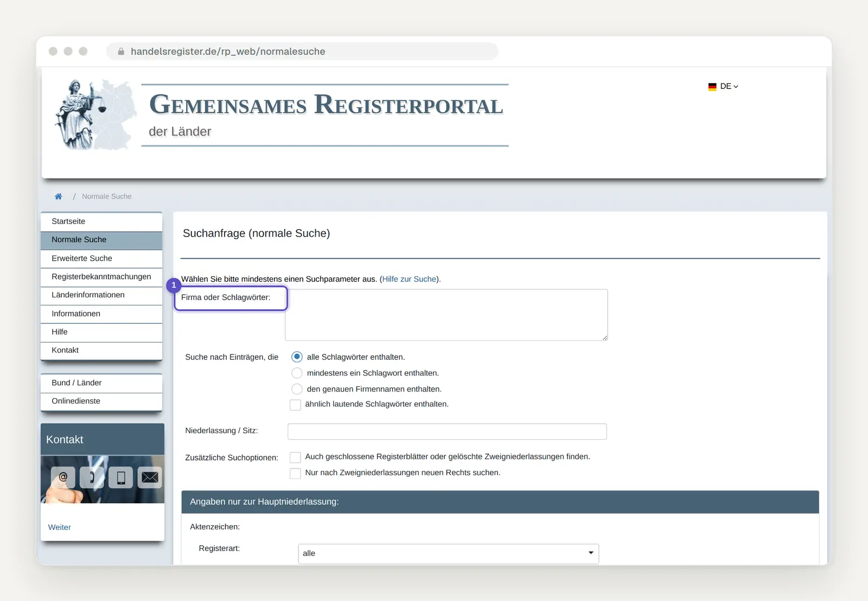Click the phone handset icon in Kontakt
The image size is (868, 601).
(92, 477)
